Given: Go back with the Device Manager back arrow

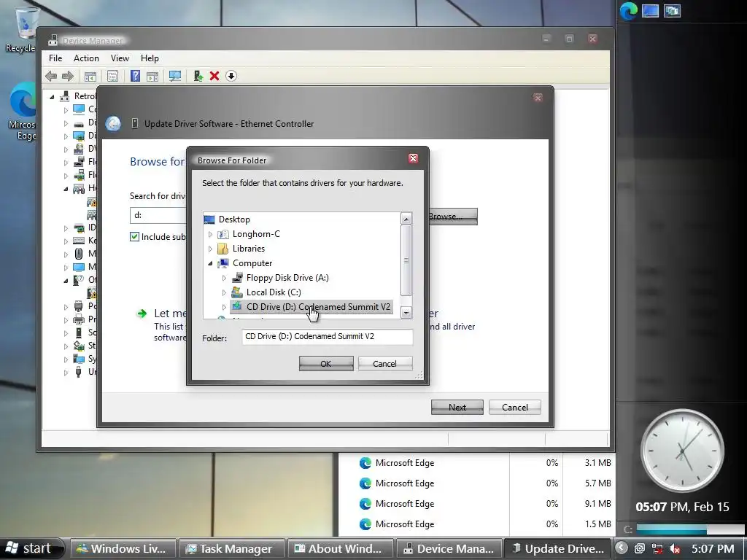Looking at the screenshot, I should 51,76.
